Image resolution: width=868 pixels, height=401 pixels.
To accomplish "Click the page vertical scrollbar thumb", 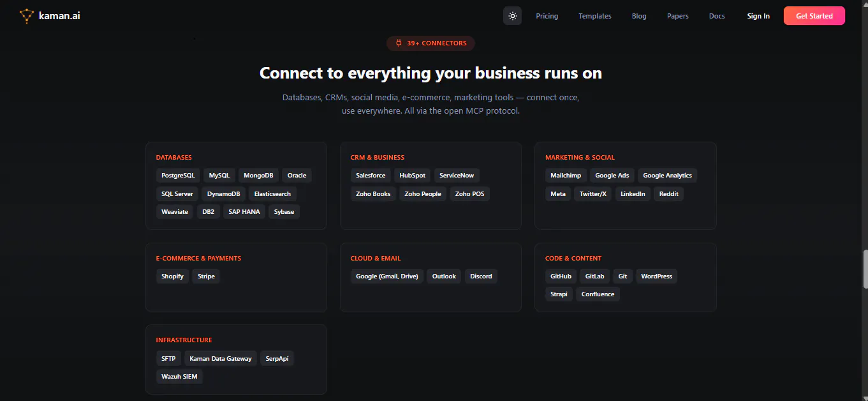I will 865,269.
